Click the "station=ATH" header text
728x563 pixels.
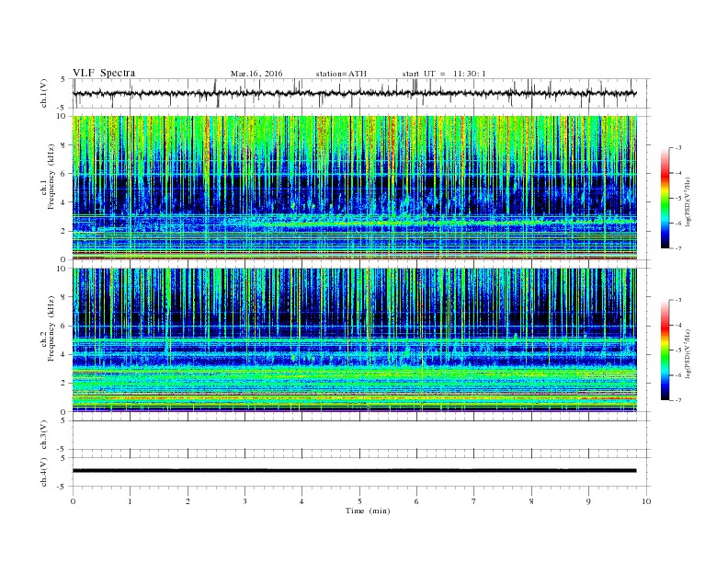(x=341, y=74)
